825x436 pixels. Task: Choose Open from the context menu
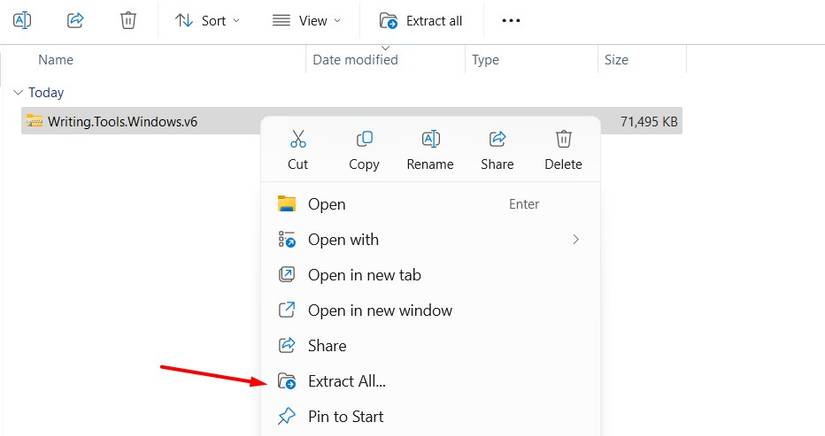(430, 204)
